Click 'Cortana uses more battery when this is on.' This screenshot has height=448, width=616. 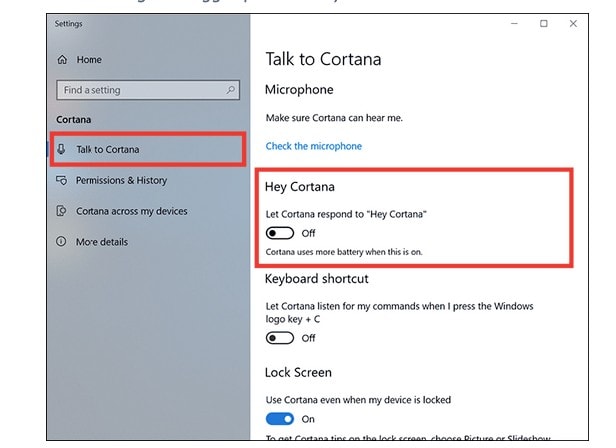click(x=344, y=252)
